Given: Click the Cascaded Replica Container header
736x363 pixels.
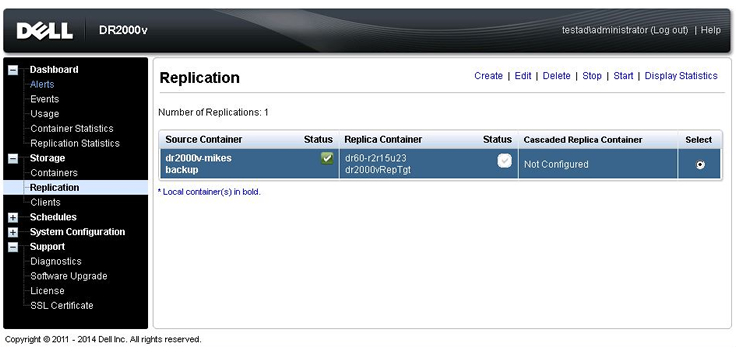Looking at the screenshot, I should click(583, 140).
